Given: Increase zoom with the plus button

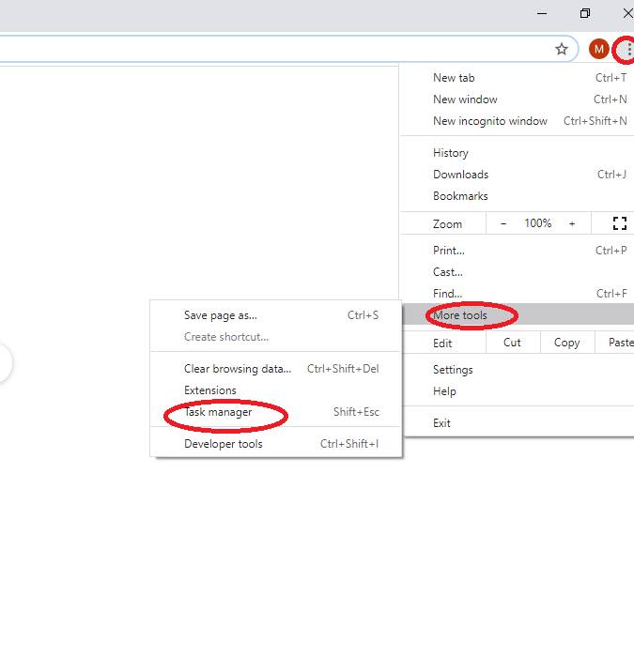Looking at the screenshot, I should (571, 223).
